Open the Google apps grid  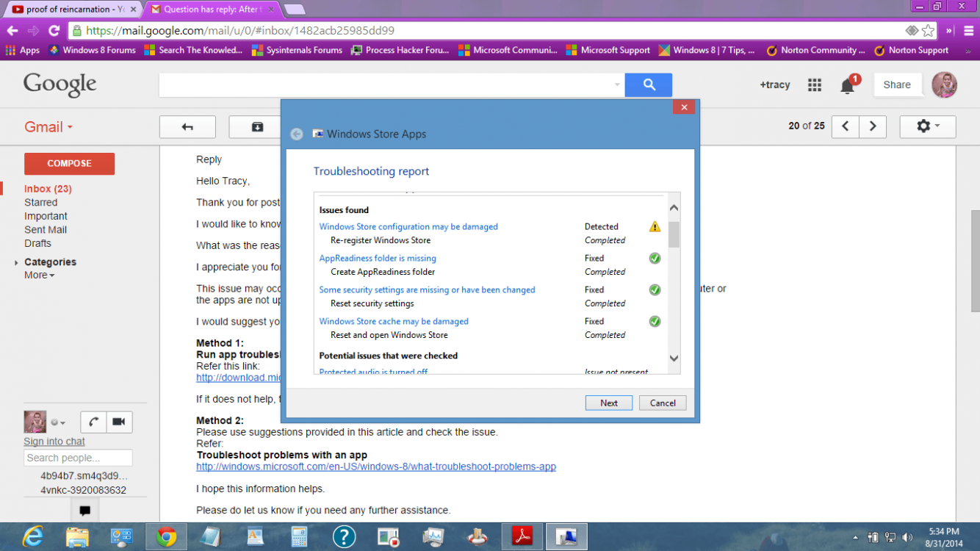tap(814, 85)
